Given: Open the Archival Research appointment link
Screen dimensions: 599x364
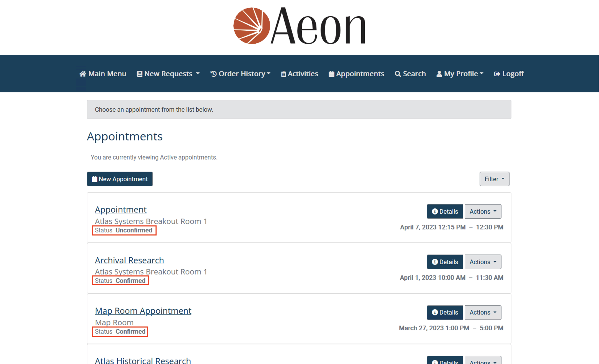Looking at the screenshot, I should point(129,260).
